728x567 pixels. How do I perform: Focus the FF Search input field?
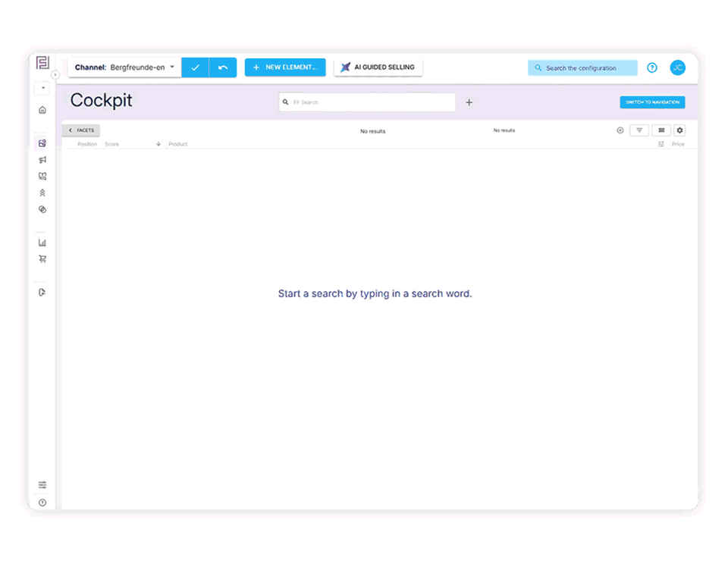[x=367, y=102]
